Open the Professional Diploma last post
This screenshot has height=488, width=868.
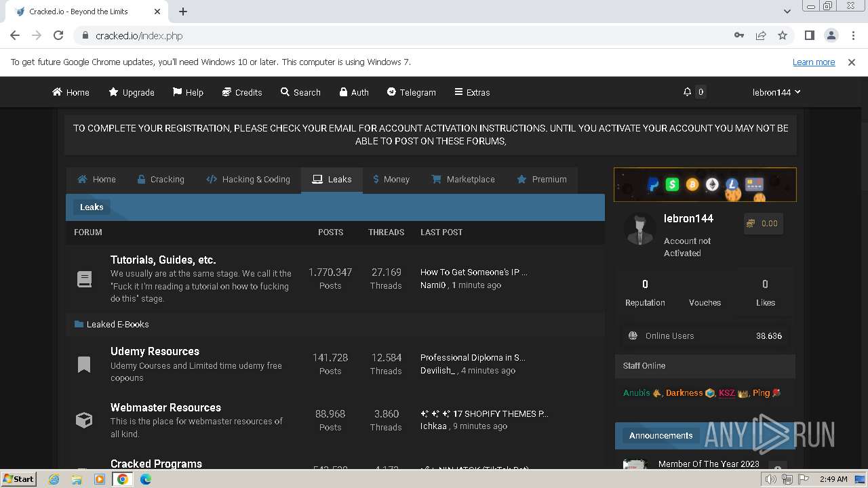(x=473, y=357)
